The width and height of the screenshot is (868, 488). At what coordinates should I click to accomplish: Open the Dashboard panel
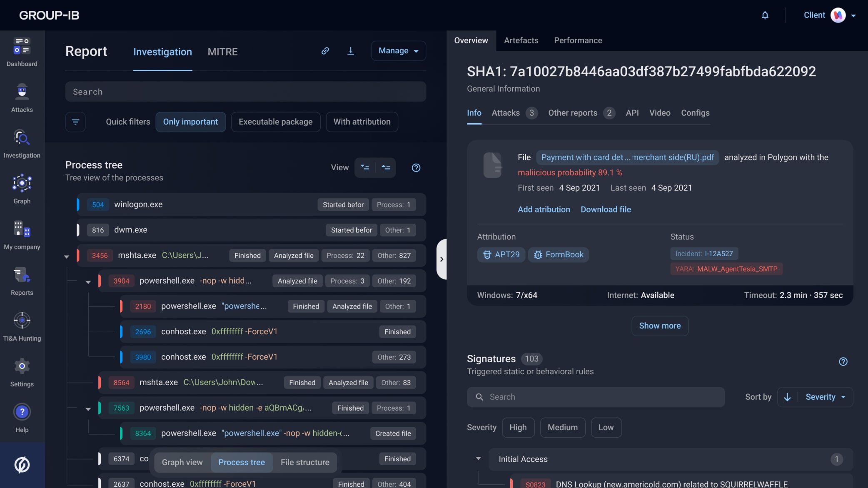[x=22, y=52]
